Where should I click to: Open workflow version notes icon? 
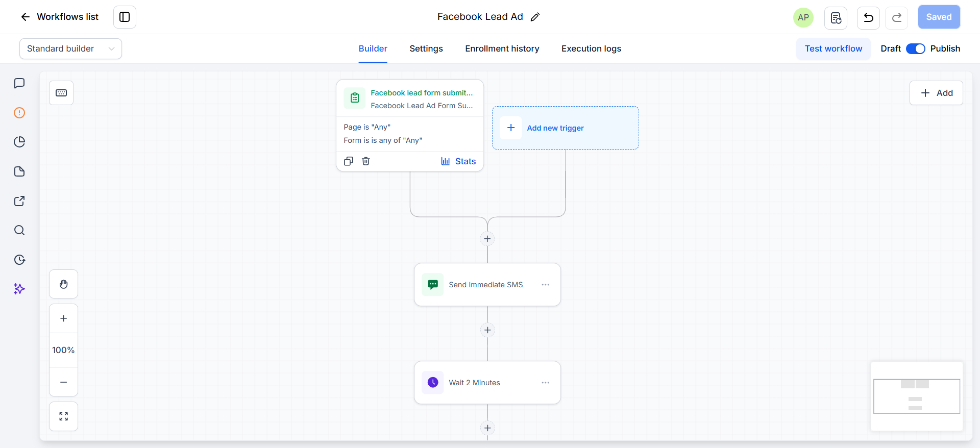point(836,18)
